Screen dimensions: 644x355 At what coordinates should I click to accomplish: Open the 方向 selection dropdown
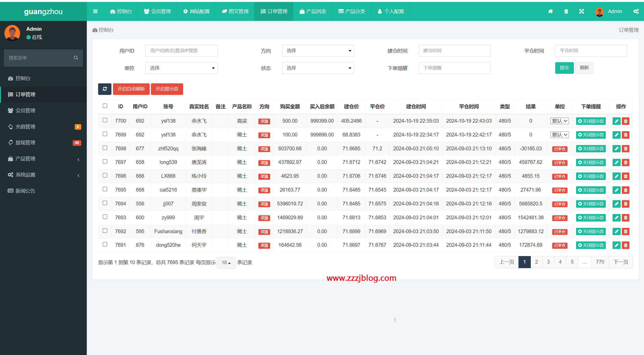[x=318, y=51]
